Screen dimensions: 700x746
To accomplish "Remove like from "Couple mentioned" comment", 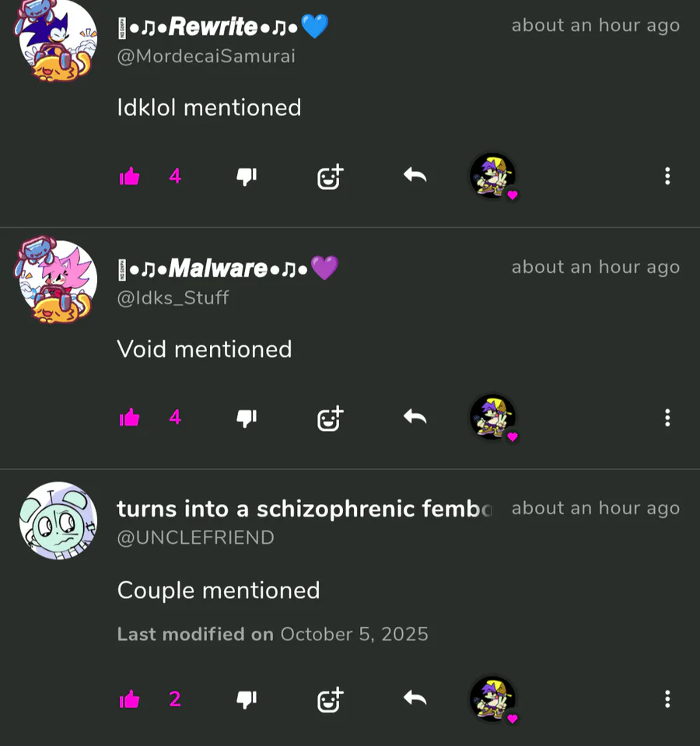I will click(129, 699).
